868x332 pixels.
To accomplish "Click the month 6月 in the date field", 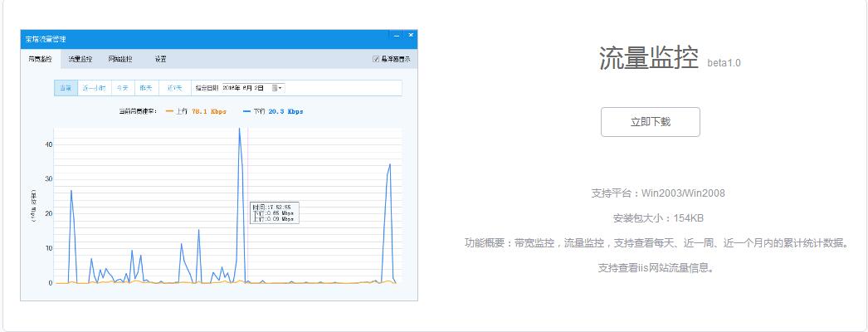I will click(247, 87).
